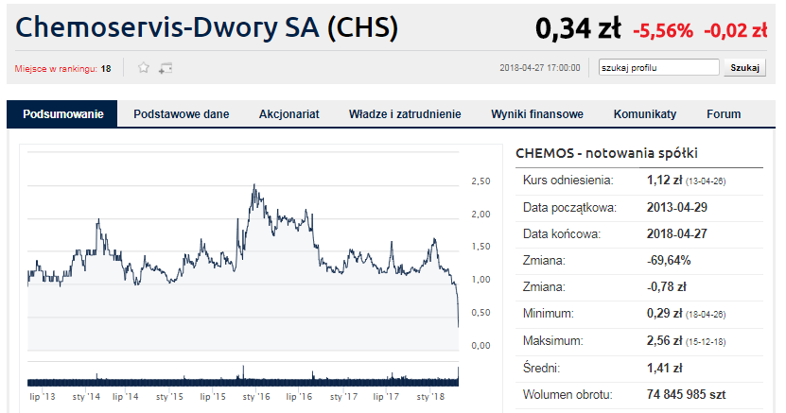Click ranking number 18
Viewport: 786px width, 413px height.
[105, 69]
